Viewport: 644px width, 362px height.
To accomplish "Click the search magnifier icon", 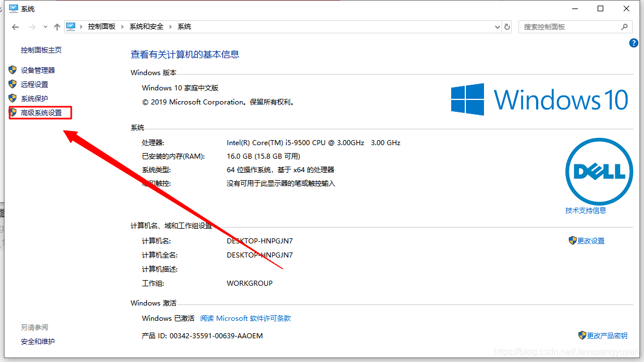I will click(x=624, y=27).
